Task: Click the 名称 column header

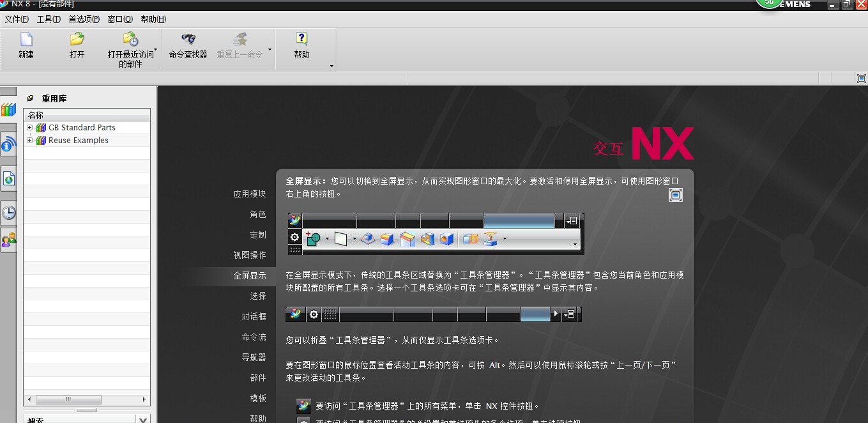Action: coord(87,115)
